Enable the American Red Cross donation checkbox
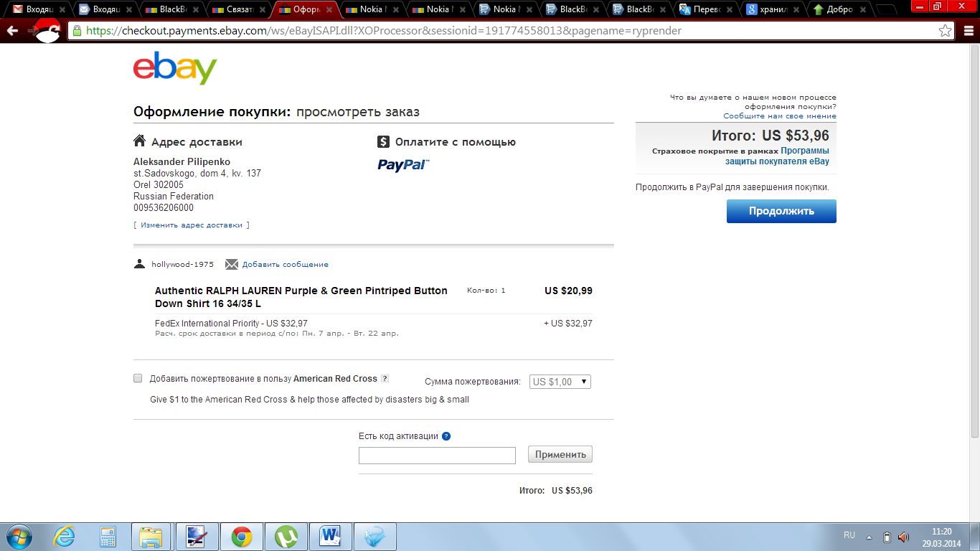Screen dimensions: 980x551 (138, 378)
